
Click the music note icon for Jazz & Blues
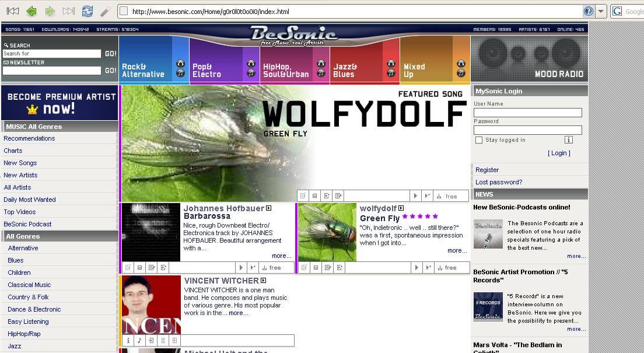pos(391,73)
